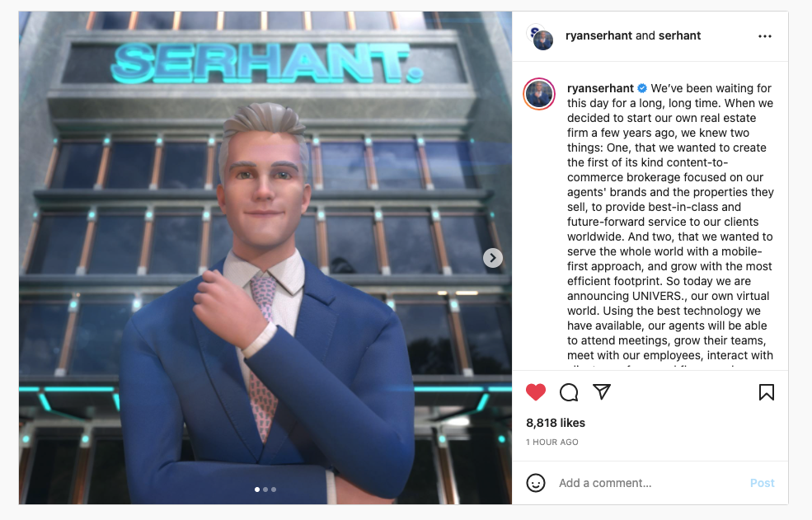Click the verified badge beside ryanserhant
812x520 pixels.
point(642,88)
